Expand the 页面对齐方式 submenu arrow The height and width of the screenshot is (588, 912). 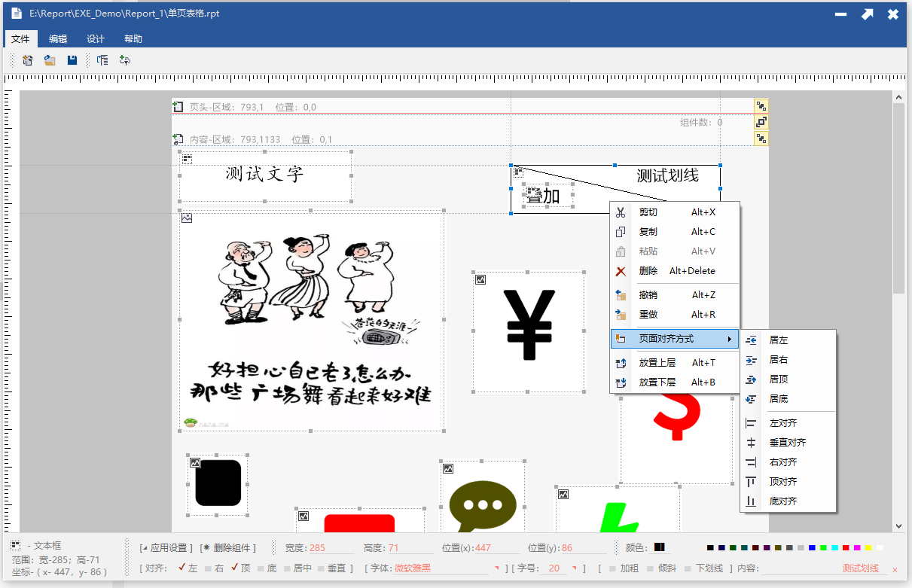(730, 339)
